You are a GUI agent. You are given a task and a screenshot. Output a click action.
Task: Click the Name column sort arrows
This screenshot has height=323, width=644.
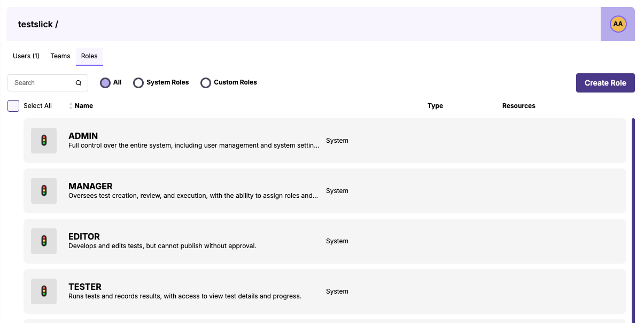click(71, 106)
